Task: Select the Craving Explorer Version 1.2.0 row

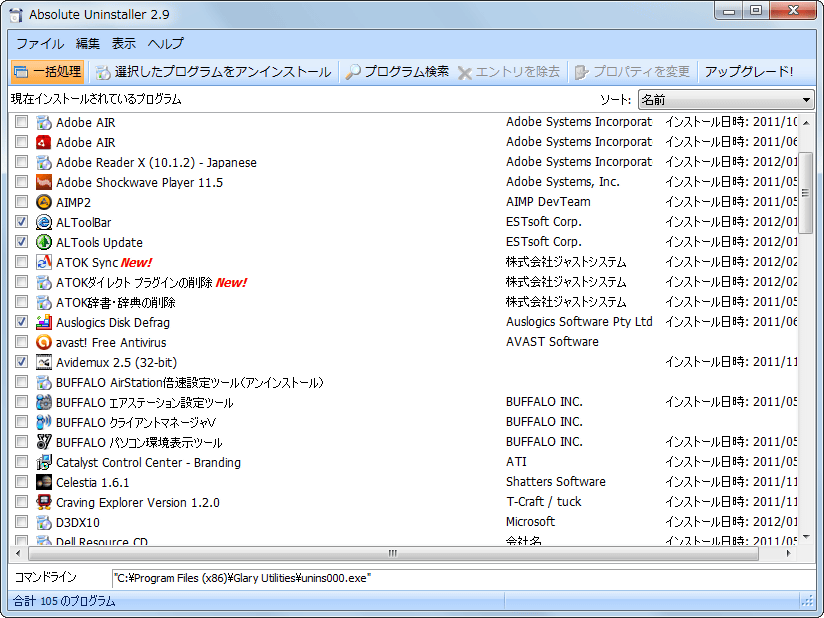Action: [x=404, y=502]
